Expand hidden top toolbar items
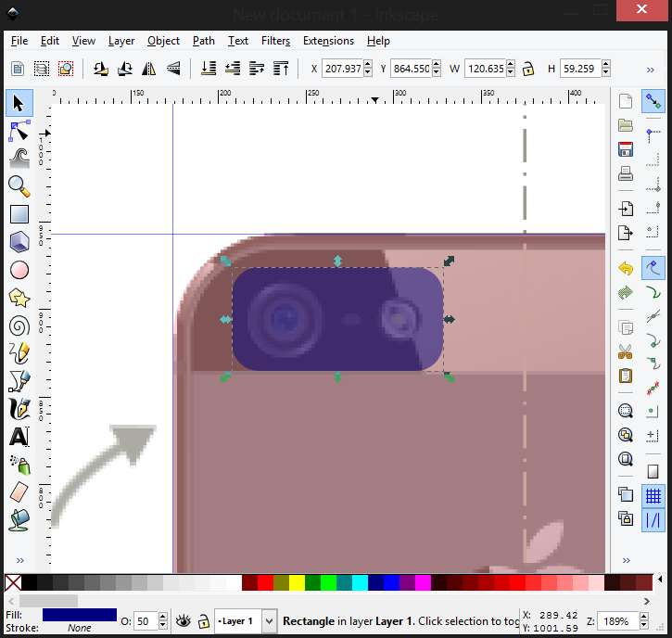 coord(651,70)
